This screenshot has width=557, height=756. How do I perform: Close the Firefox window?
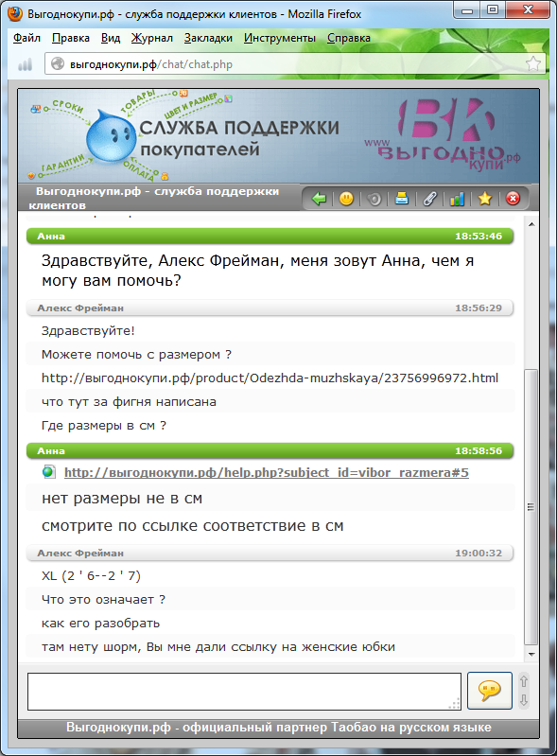528,9
